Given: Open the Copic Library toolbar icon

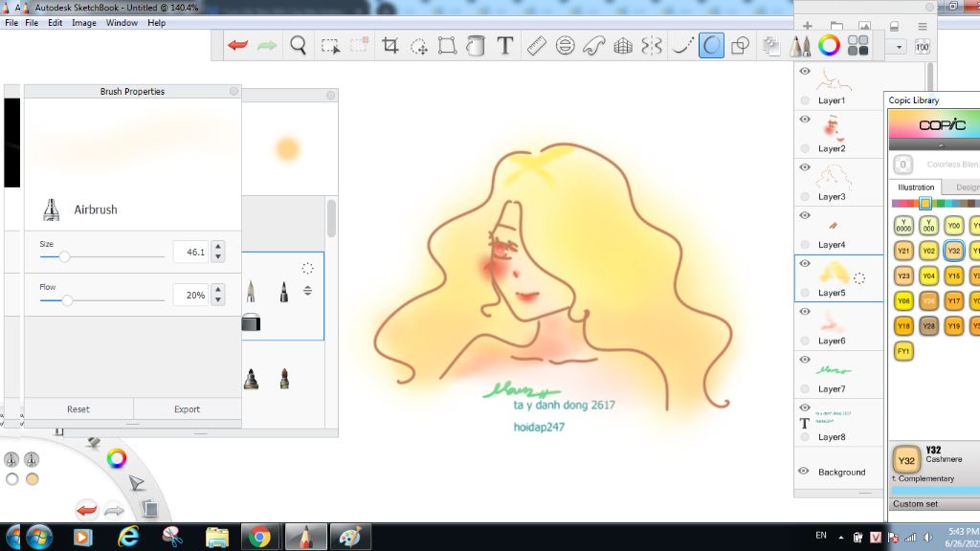Looking at the screenshot, I should [x=858, y=46].
